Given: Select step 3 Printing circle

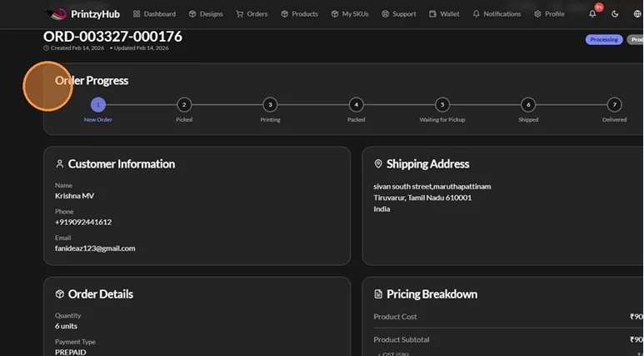Looking at the screenshot, I should click(x=270, y=105).
